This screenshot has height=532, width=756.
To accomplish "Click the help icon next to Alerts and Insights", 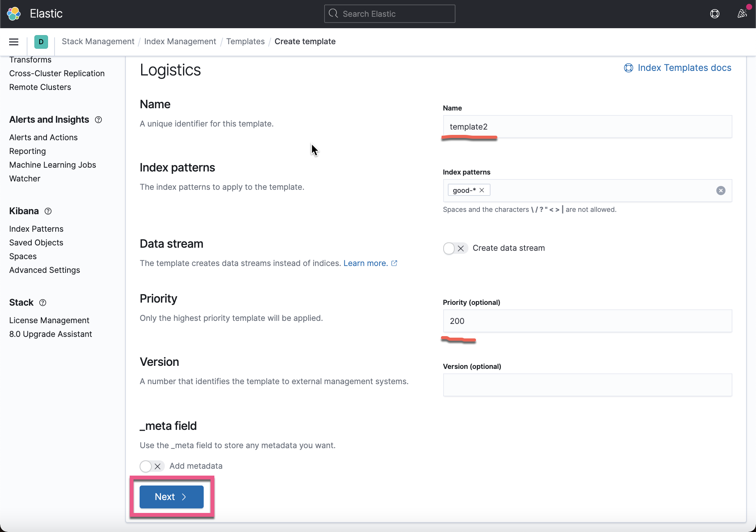I will tap(98, 120).
